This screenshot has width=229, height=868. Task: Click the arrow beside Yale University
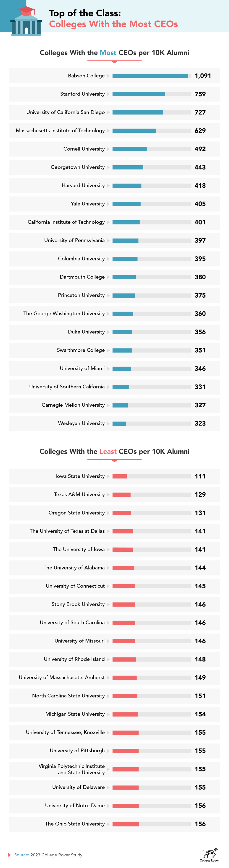click(x=108, y=204)
